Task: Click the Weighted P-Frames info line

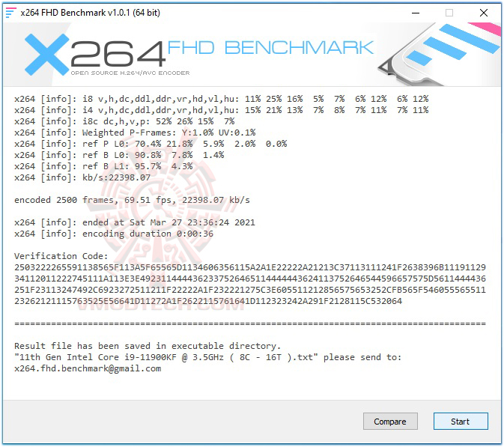Action: tap(135, 133)
